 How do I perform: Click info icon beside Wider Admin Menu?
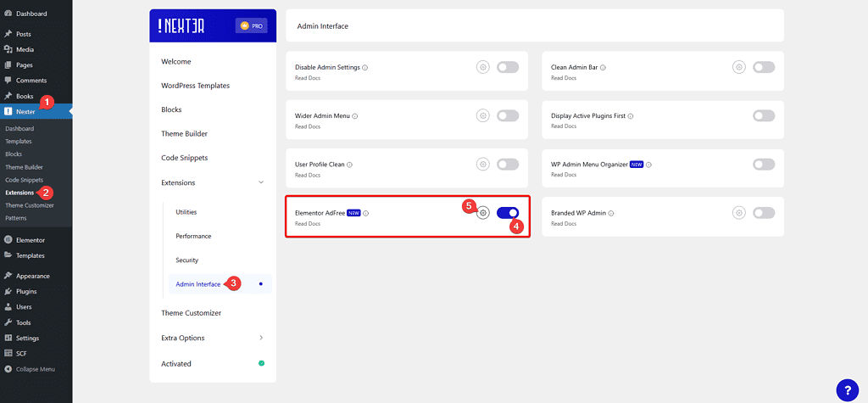click(x=355, y=116)
